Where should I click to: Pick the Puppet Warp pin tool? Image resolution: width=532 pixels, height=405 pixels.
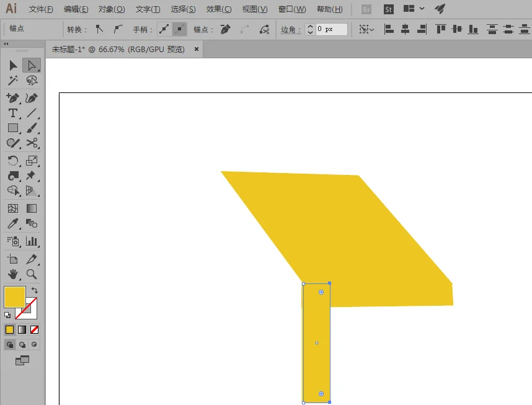coord(32,176)
